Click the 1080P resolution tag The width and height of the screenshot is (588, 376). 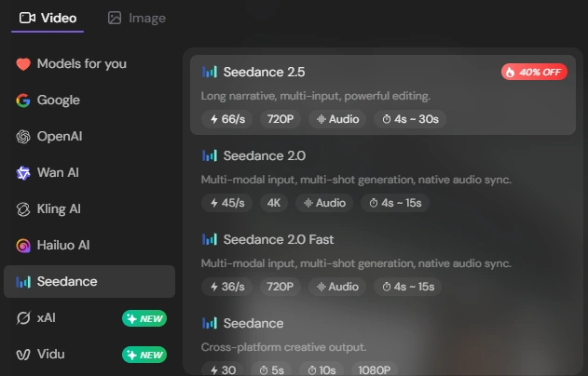click(x=375, y=370)
